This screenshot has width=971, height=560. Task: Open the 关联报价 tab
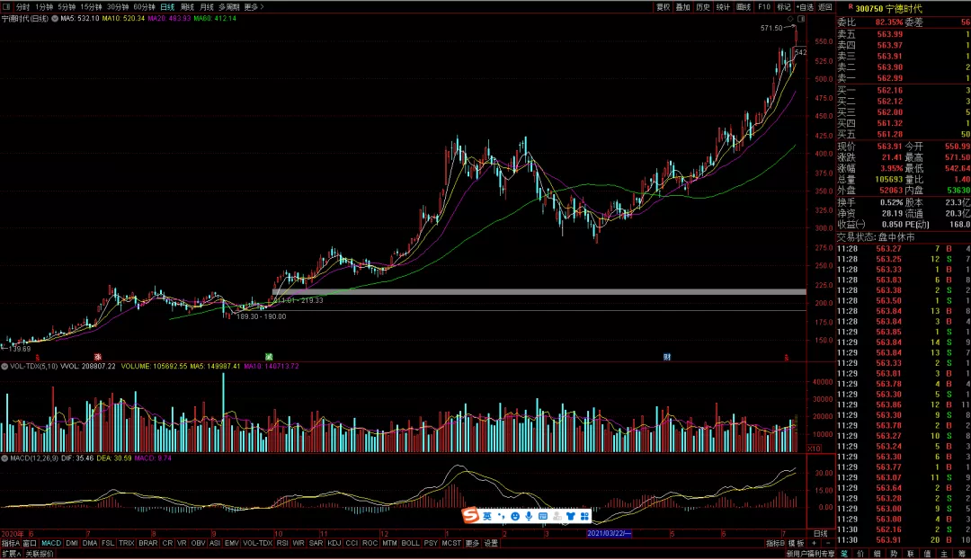[x=40, y=554]
